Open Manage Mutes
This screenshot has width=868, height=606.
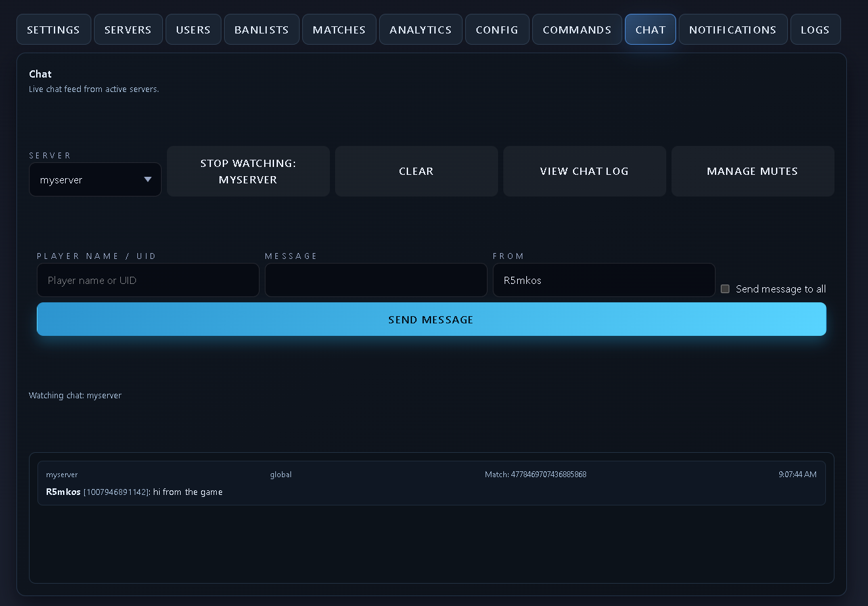pyautogui.click(x=753, y=172)
